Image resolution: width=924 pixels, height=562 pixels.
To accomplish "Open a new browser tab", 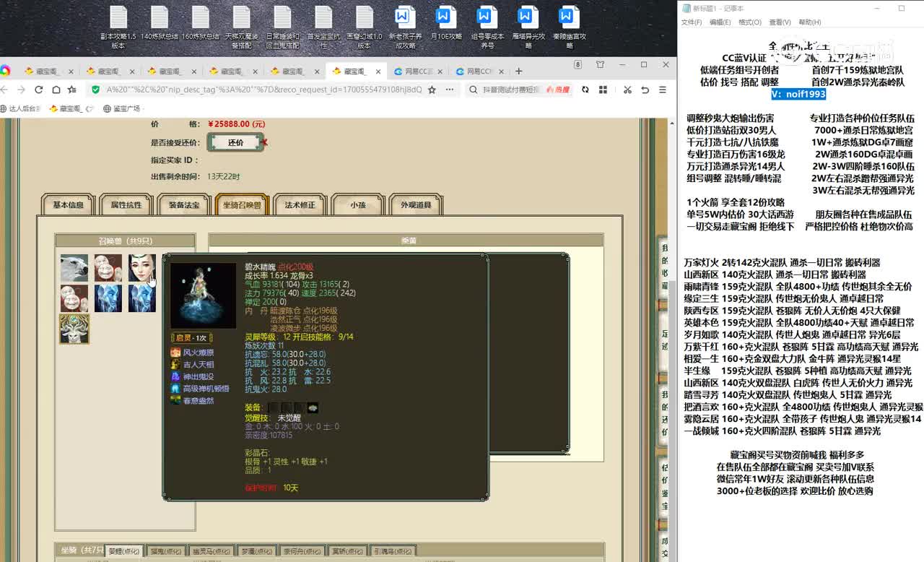I will click(518, 71).
